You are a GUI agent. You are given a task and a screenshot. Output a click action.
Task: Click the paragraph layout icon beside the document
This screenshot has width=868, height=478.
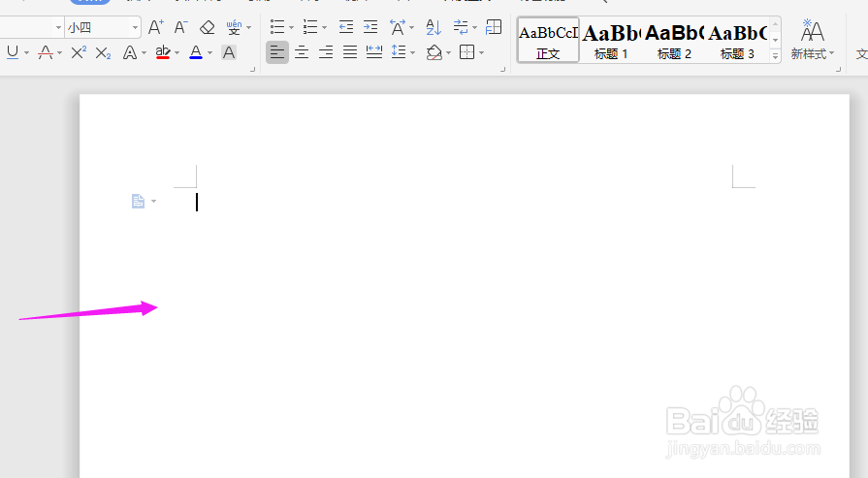click(138, 201)
